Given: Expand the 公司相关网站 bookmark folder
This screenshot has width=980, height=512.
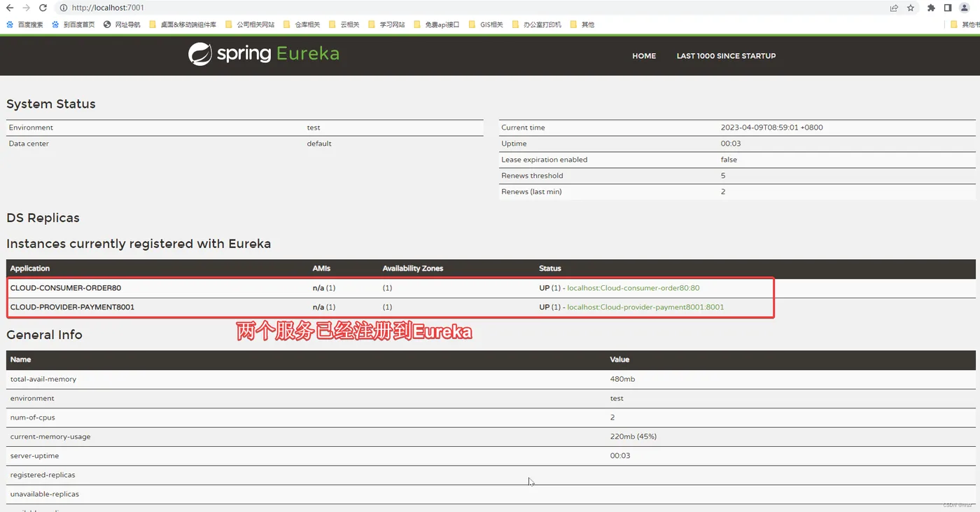Looking at the screenshot, I should tap(250, 25).
